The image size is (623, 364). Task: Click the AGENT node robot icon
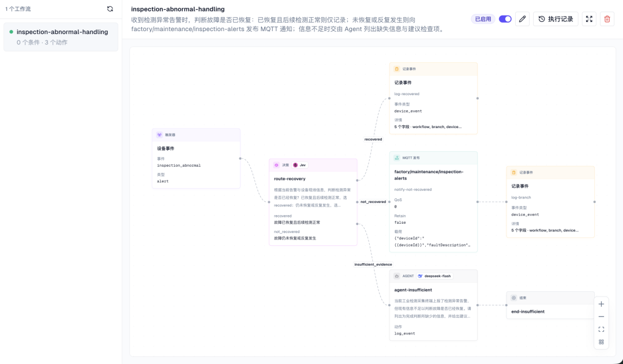[x=396, y=276]
